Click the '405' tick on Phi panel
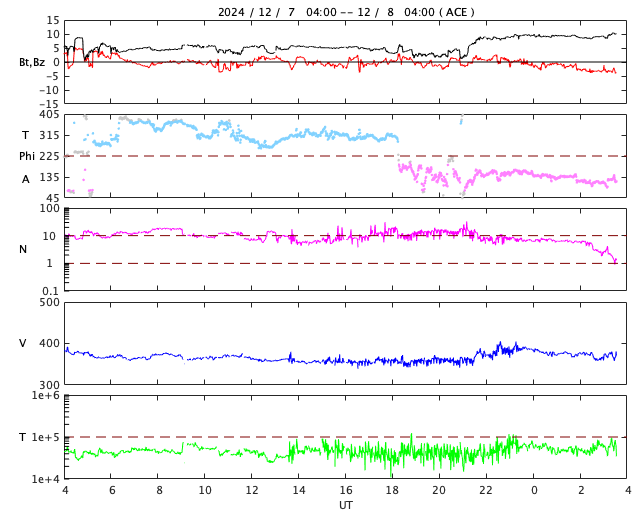 click(x=49, y=114)
